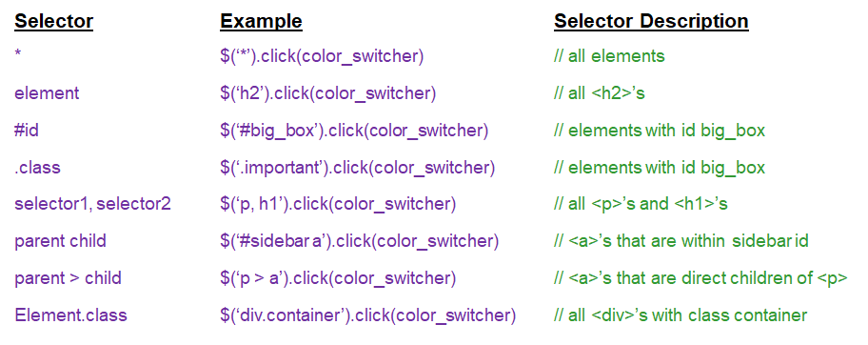The width and height of the screenshot is (868, 345).
Task: Click the '#id' selector entry
Action: click(27, 131)
